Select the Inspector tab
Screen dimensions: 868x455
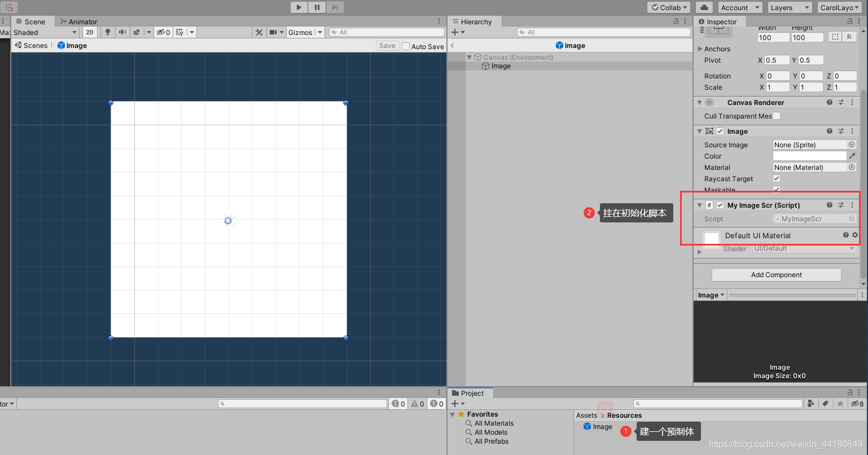click(718, 21)
